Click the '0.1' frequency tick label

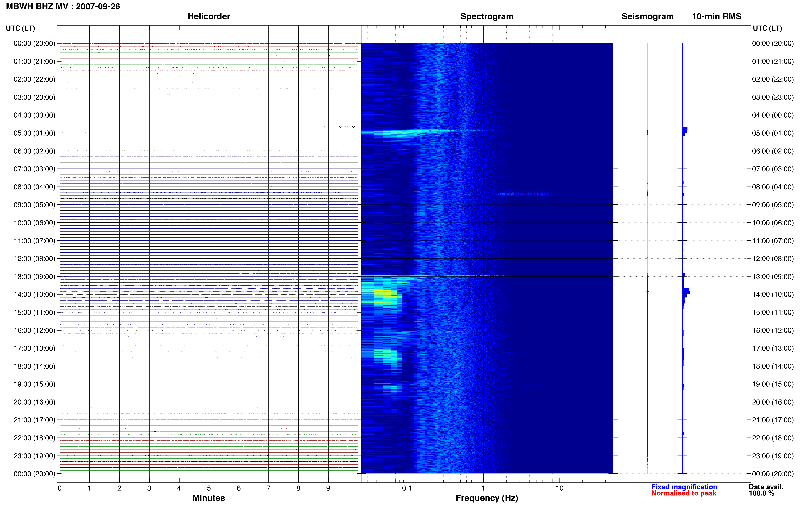tap(407, 488)
